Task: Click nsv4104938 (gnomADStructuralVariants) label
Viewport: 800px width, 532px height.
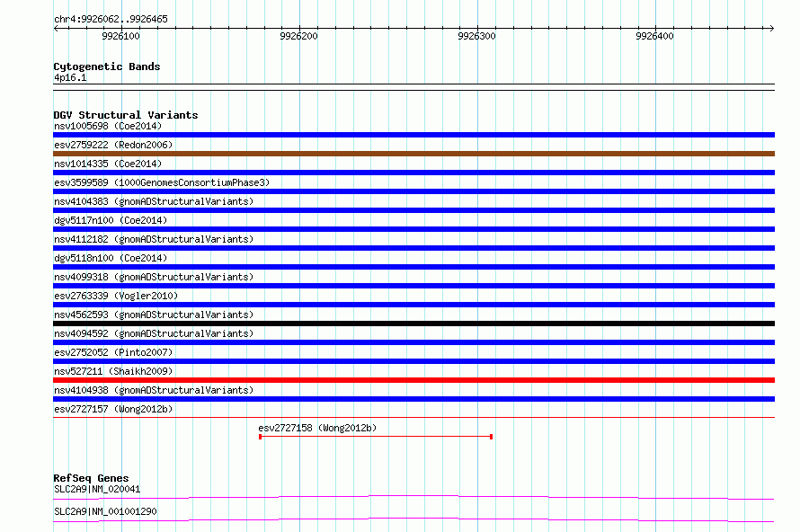Action: point(154,390)
